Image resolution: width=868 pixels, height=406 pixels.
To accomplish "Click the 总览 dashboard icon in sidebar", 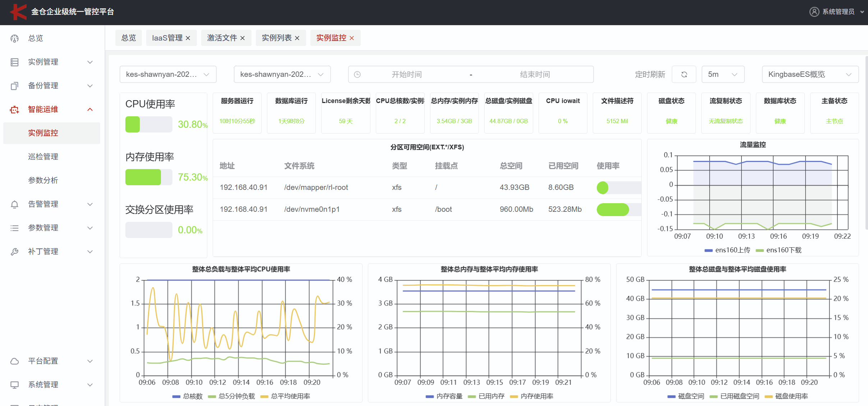I will (x=14, y=38).
